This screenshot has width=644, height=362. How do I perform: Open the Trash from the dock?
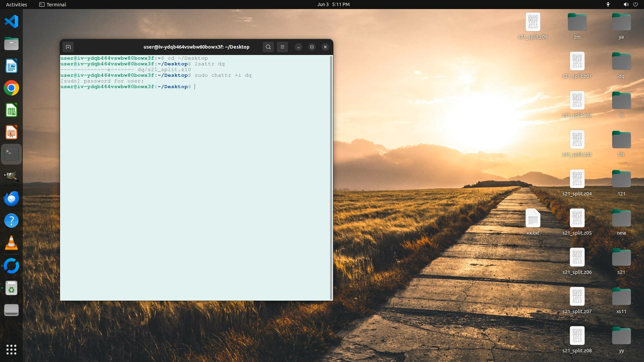pos(11,288)
